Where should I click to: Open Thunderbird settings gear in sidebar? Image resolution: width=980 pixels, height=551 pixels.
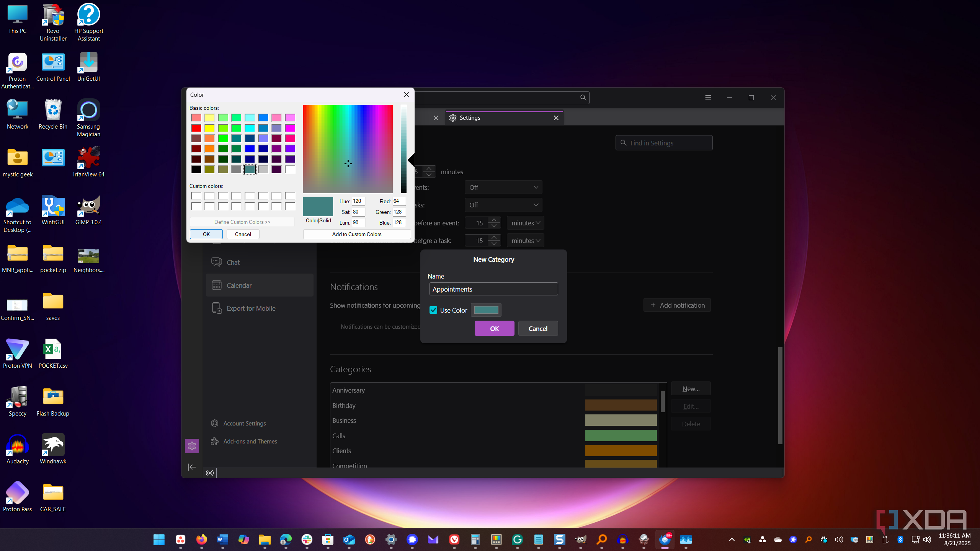click(192, 446)
